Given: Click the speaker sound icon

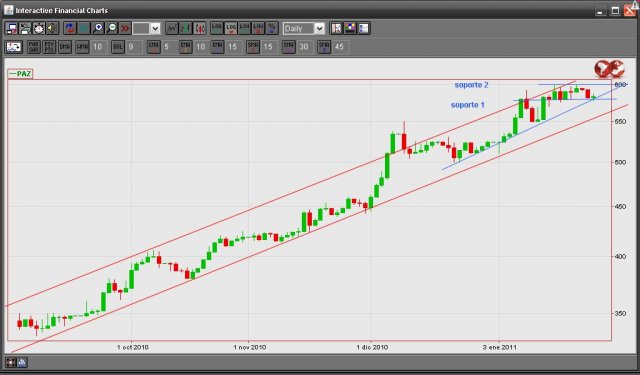Looking at the screenshot, I should [x=52, y=29].
